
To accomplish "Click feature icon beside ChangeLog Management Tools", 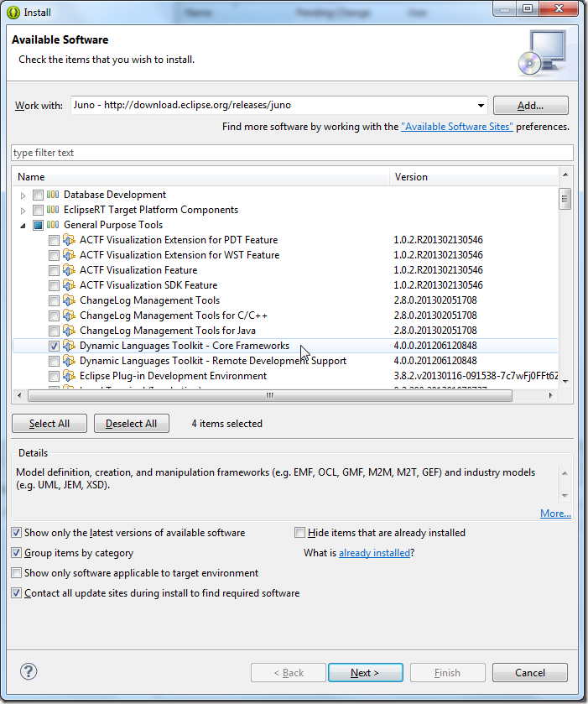I will (x=69, y=300).
